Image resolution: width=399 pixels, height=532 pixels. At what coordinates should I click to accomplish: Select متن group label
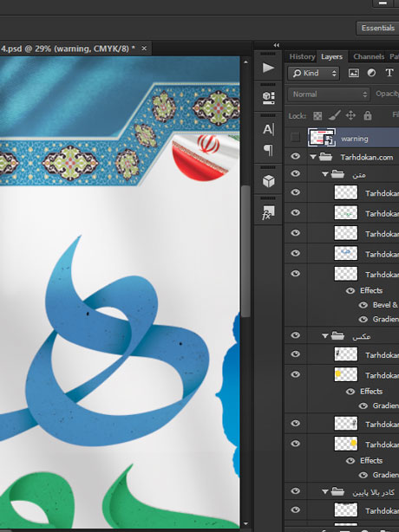359,175
